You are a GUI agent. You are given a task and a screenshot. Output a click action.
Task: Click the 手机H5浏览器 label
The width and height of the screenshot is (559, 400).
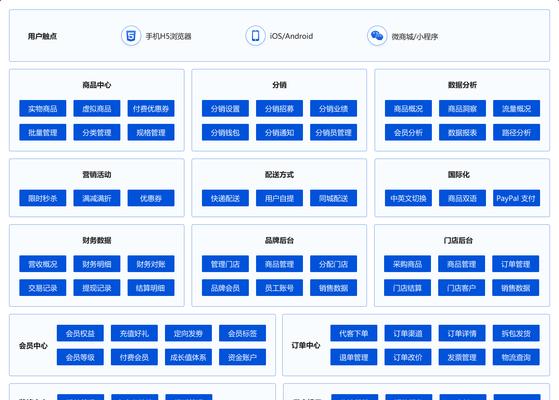[x=168, y=36]
